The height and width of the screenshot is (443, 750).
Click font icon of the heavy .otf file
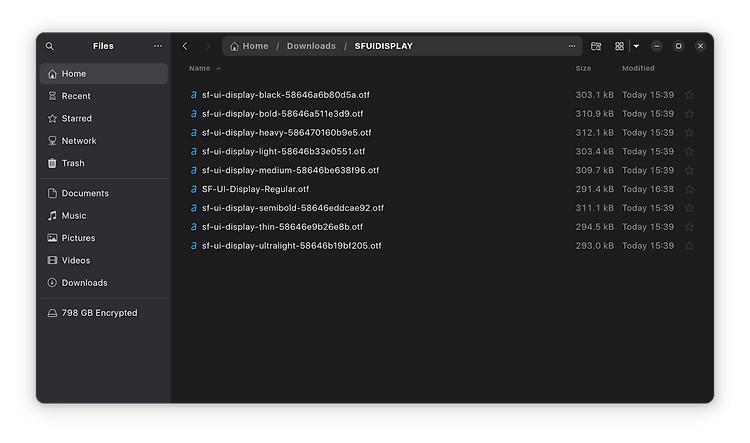(193, 133)
